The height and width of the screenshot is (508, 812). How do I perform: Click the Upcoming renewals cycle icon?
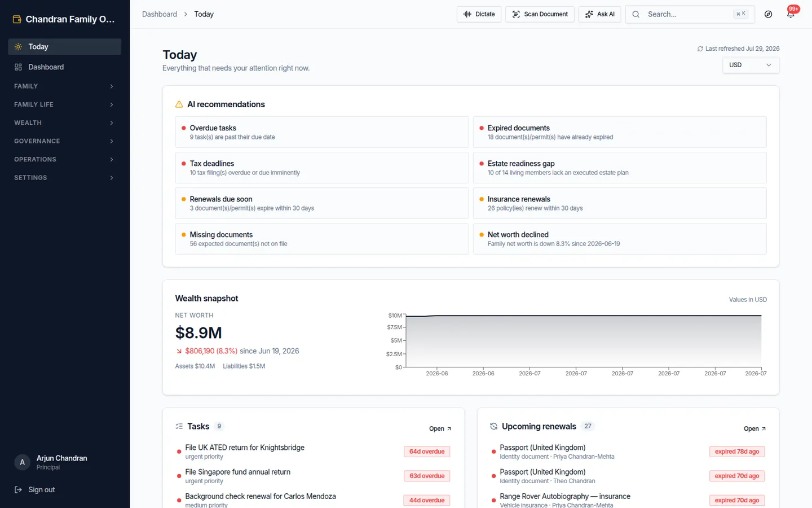click(x=493, y=426)
